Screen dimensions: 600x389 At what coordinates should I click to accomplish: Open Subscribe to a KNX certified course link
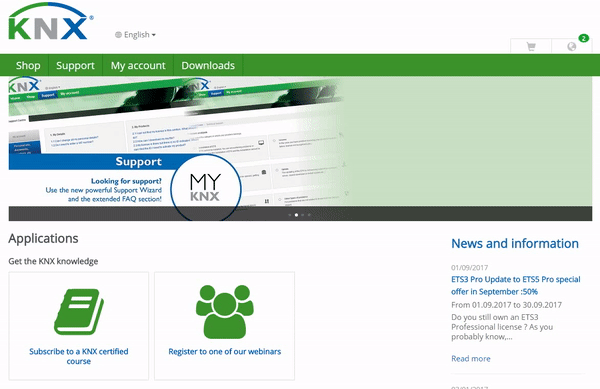tap(79, 356)
